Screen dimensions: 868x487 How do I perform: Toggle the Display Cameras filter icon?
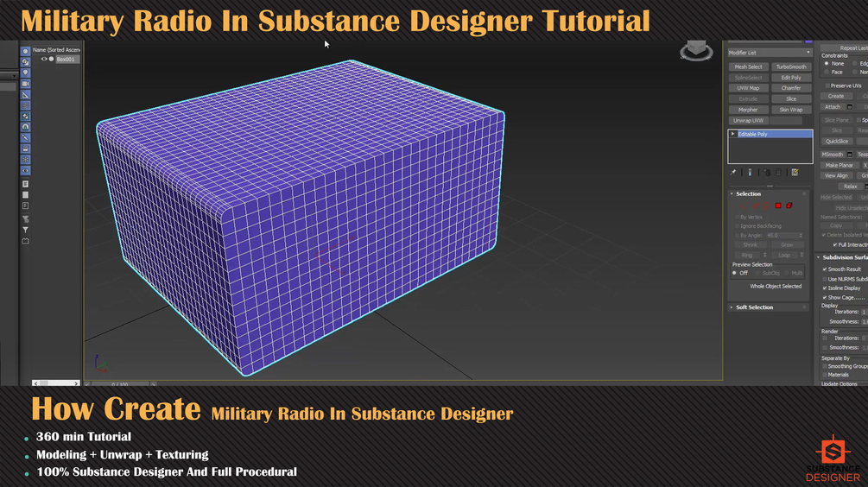click(25, 84)
